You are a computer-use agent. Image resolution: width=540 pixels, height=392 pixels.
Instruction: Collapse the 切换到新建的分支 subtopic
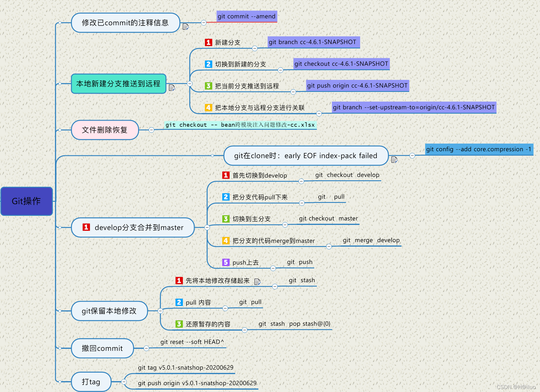coord(280,70)
